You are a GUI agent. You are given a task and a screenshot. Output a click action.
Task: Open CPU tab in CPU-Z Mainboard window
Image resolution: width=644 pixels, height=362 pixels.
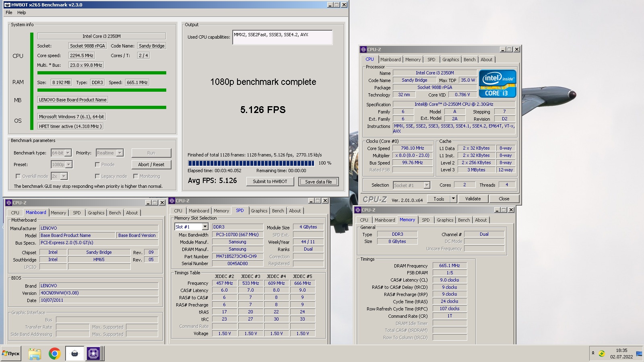coord(15,213)
